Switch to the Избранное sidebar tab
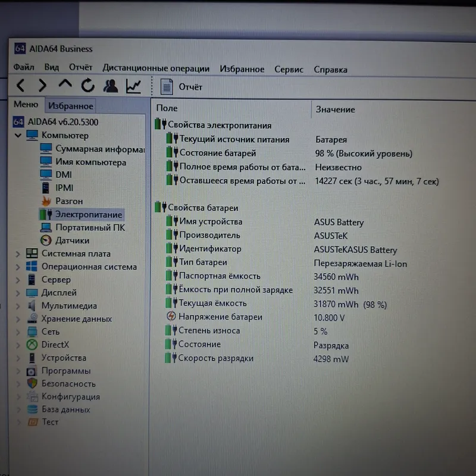Screen dimensions: 476x476 click(x=70, y=106)
